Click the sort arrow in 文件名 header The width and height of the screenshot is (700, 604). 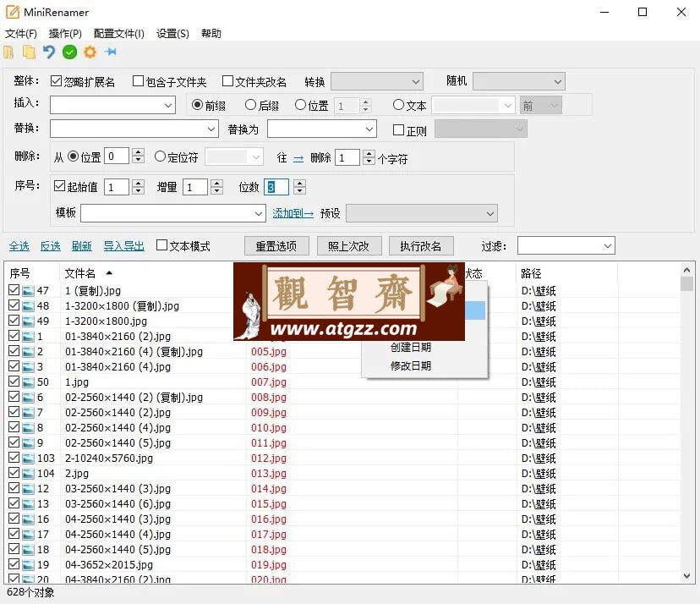(x=109, y=273)
